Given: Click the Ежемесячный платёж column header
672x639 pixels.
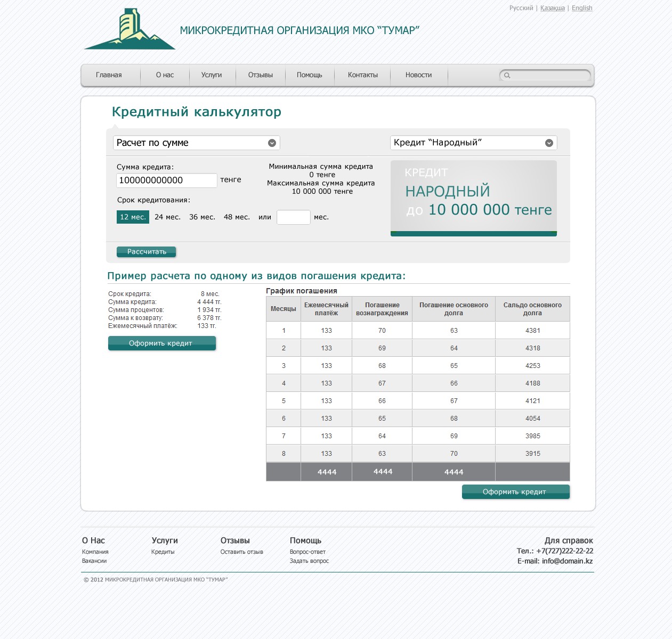Looking at the screenshot, I should point(326,309).
